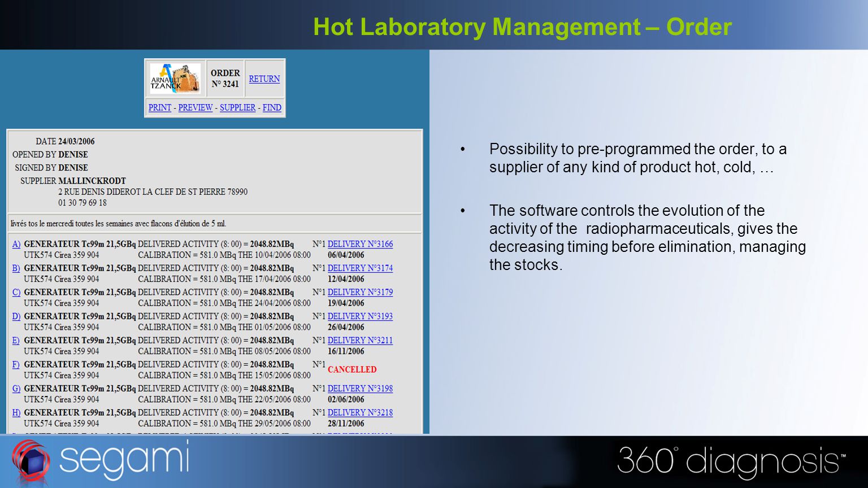Click calibration text dated 24/04/2006 08:00
This screenshot has width=868, height=488.
pos(224,303)
